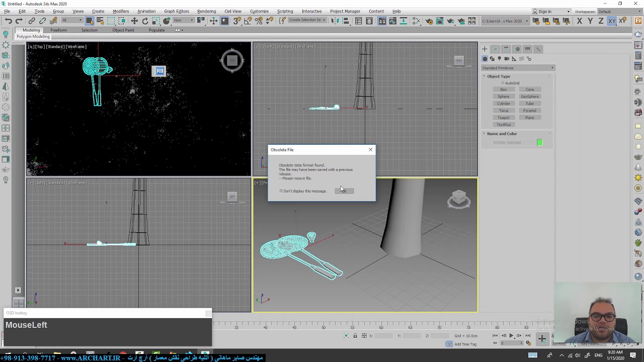Restrict transform to the X axis
This screenshot has width=644, height=362.
(579, 21)
